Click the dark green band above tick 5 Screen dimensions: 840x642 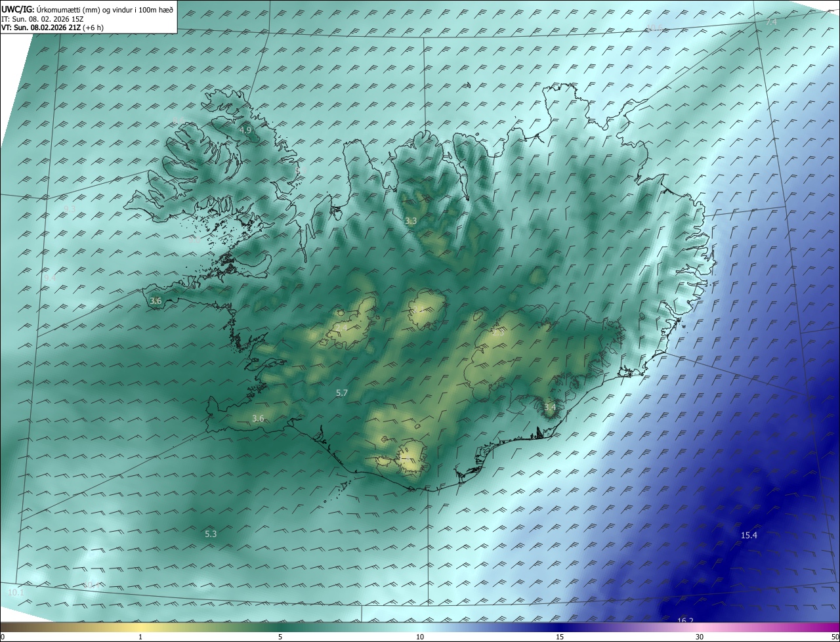(280, 627)
